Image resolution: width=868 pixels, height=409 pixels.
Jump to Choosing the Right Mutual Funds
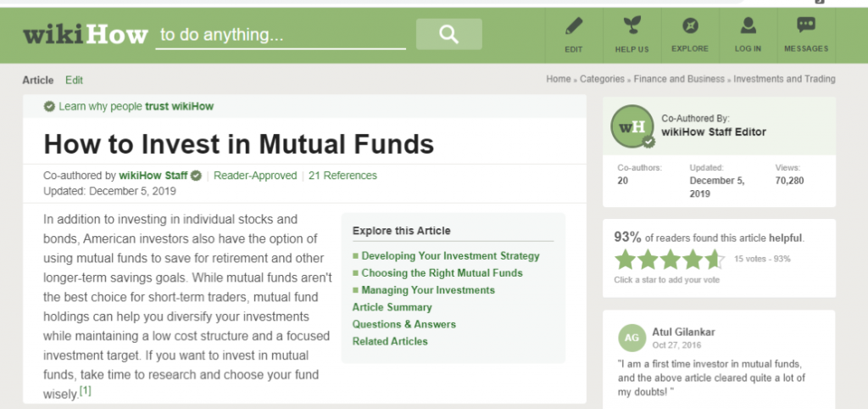click(x=442, y=273)
